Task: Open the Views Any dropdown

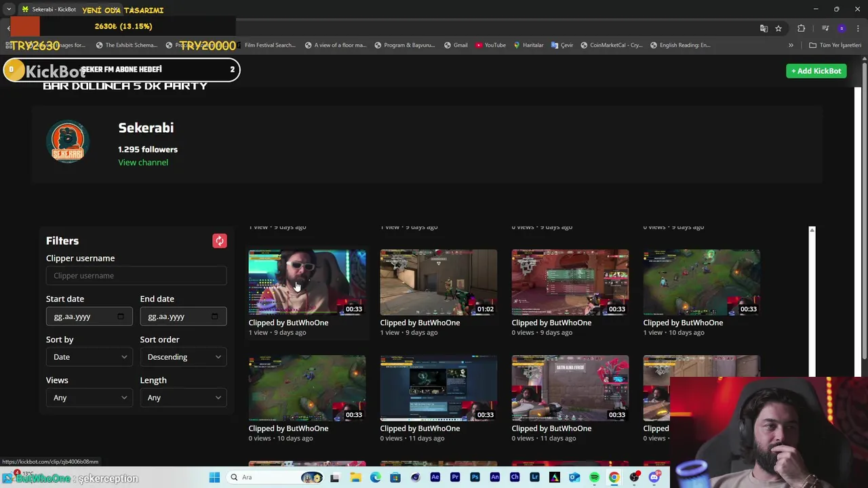Action: click(x=90, y=398)
